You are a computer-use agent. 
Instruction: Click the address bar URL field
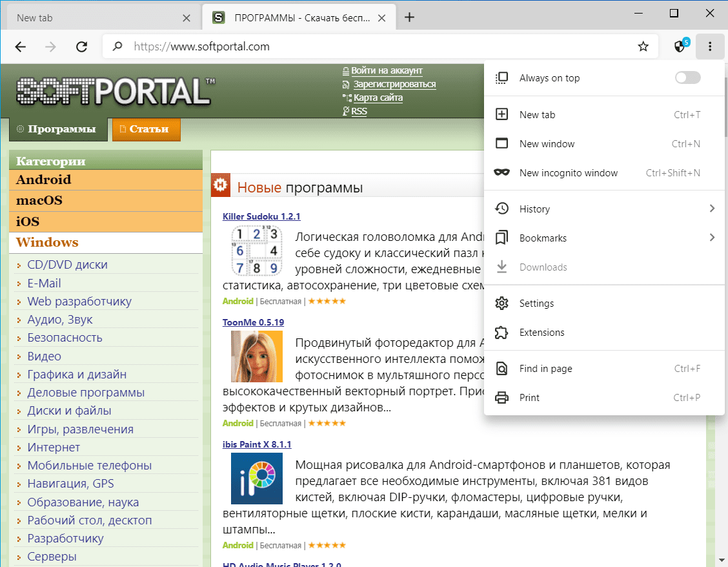(381, 46)
